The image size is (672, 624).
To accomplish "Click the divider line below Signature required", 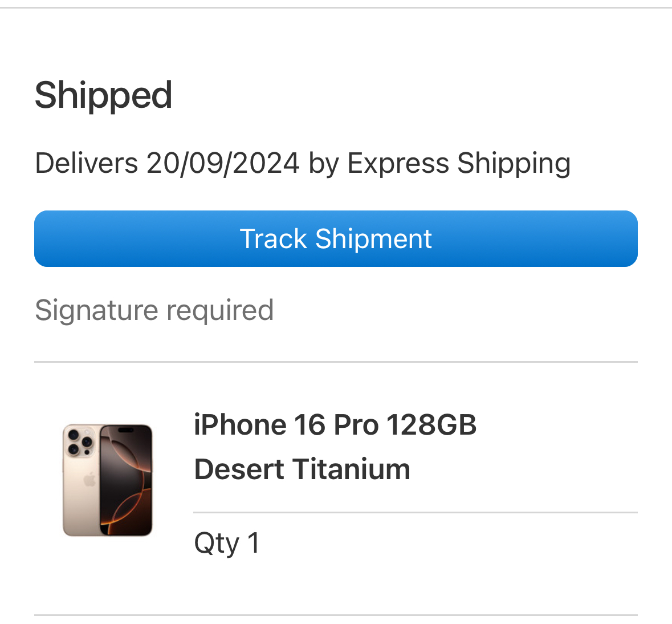I will (x=336, y=362).
